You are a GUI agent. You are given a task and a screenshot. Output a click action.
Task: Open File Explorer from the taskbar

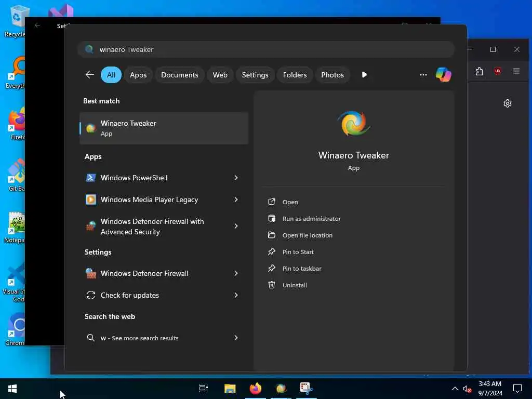point(230,389)
